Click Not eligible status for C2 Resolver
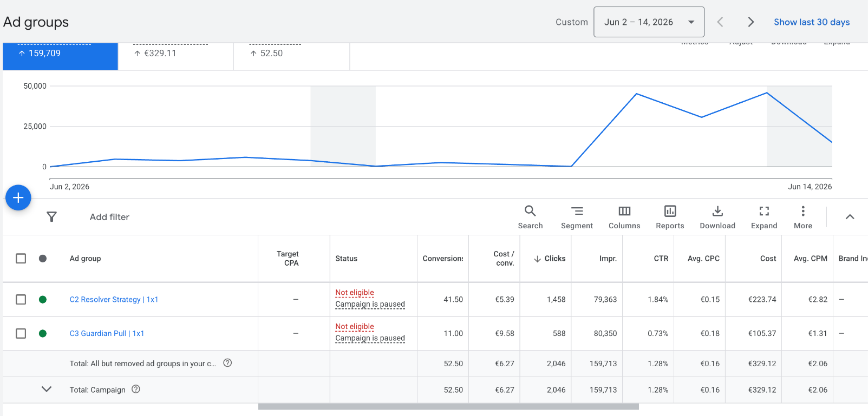868x416 pixels. (355, 293)
